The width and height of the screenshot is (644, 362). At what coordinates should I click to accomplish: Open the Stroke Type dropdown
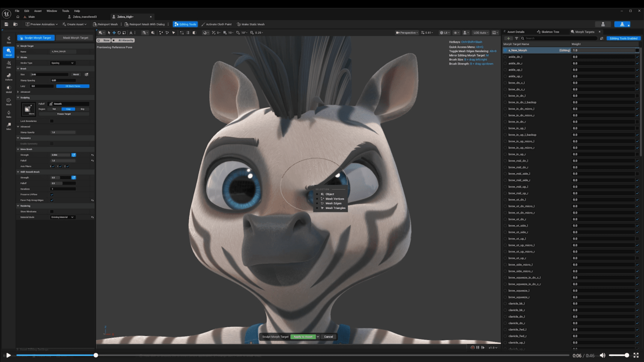[x=62, y=63]
